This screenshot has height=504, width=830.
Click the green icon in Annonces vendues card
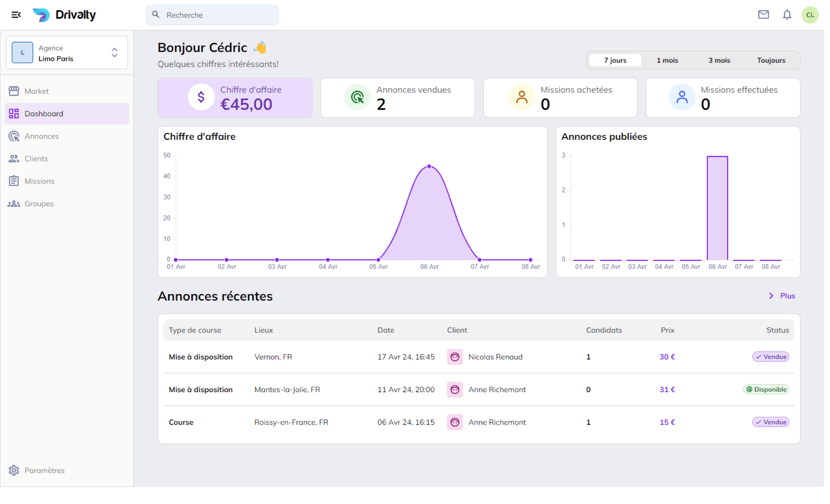pos(357,97)
